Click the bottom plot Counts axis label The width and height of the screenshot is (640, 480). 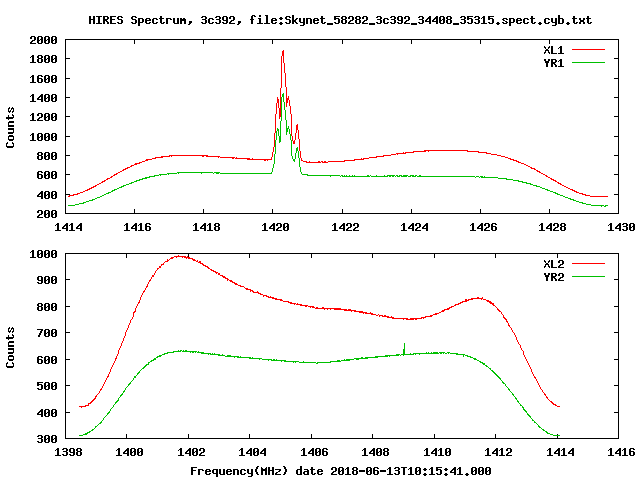click(x=10, y=347)
